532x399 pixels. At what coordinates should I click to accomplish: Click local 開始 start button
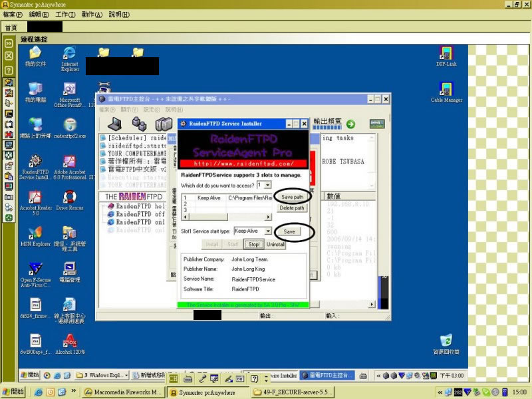(x=13, y=392)
